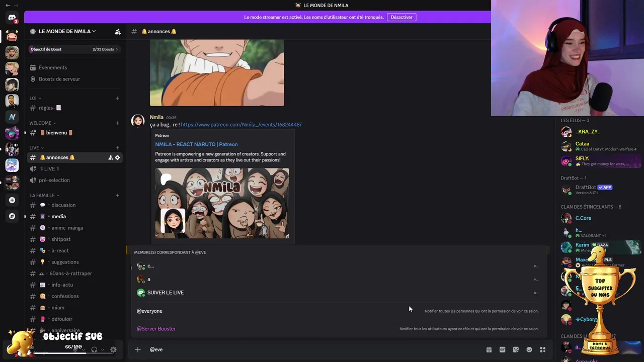Create invite for the annonces channel

[110, 157]
